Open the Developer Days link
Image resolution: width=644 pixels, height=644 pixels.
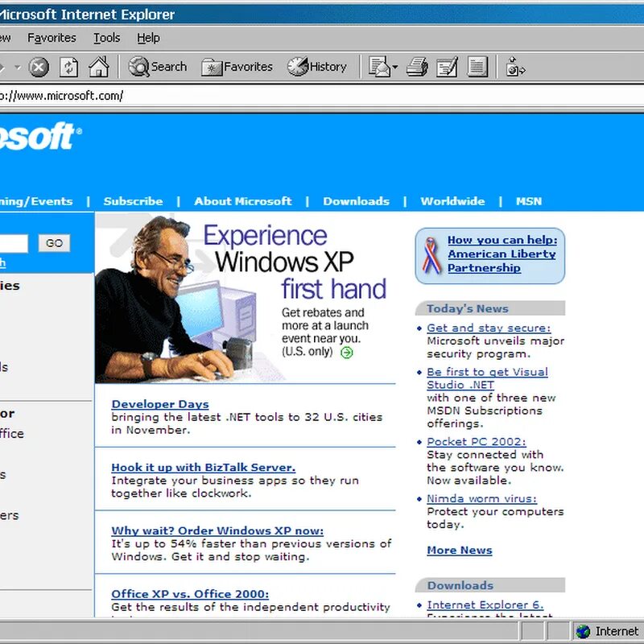click(x=160, y=404)
